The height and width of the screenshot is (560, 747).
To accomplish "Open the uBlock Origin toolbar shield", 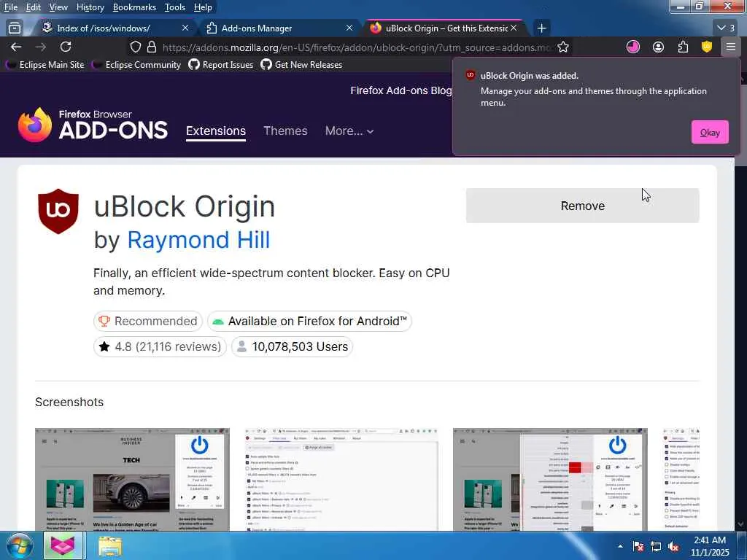I will tap(706, 47).
